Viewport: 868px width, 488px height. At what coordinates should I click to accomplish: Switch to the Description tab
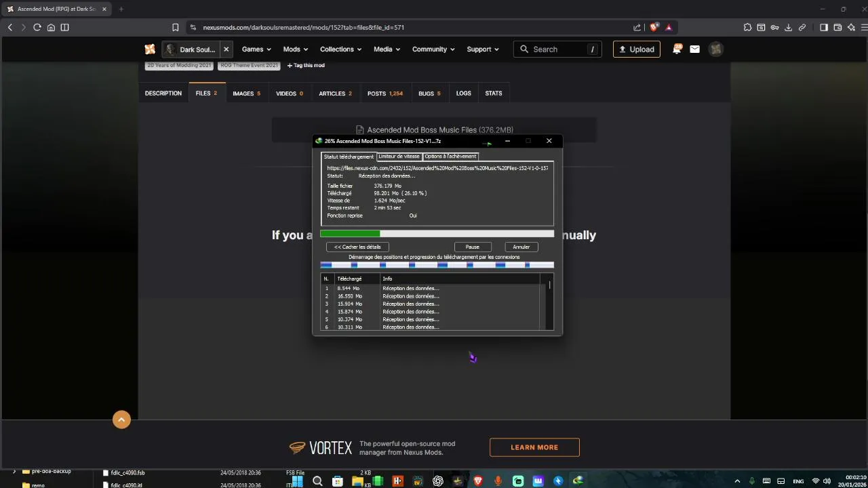point(163,94)
